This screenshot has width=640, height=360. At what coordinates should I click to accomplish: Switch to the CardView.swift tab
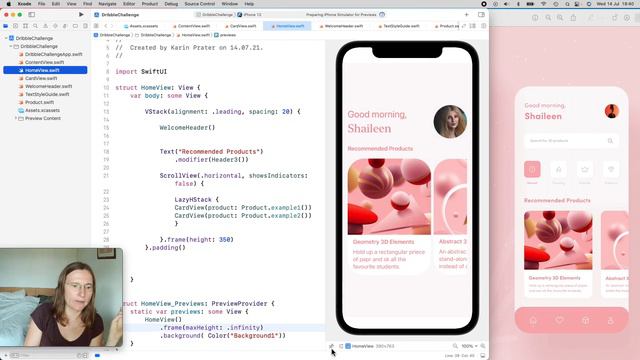240,26
